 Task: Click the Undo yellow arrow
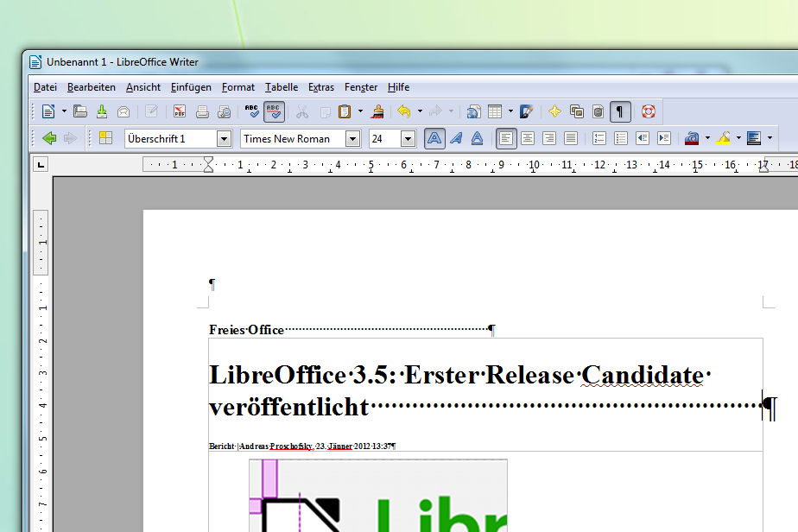tap(404, 111)
